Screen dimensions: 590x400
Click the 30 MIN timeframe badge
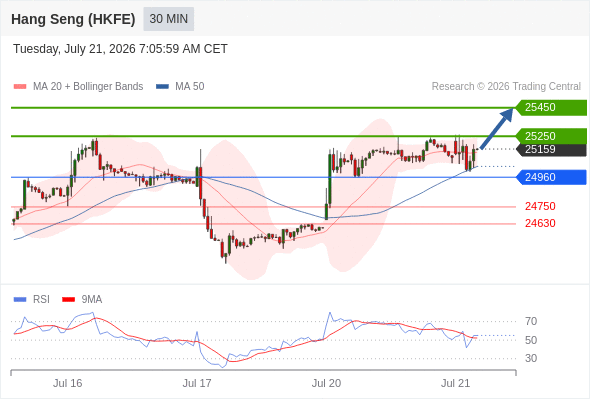[169, 19]
